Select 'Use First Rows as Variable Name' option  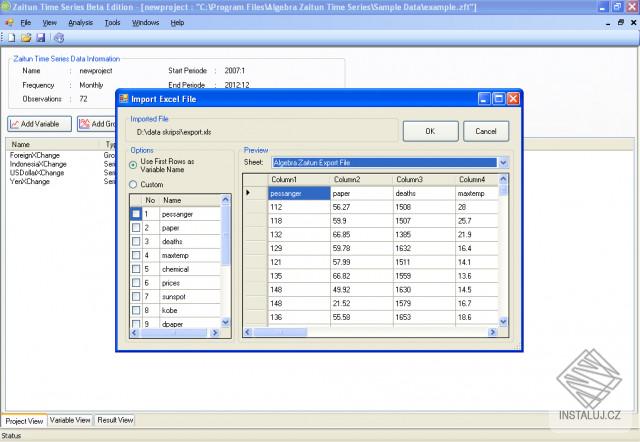133,165
